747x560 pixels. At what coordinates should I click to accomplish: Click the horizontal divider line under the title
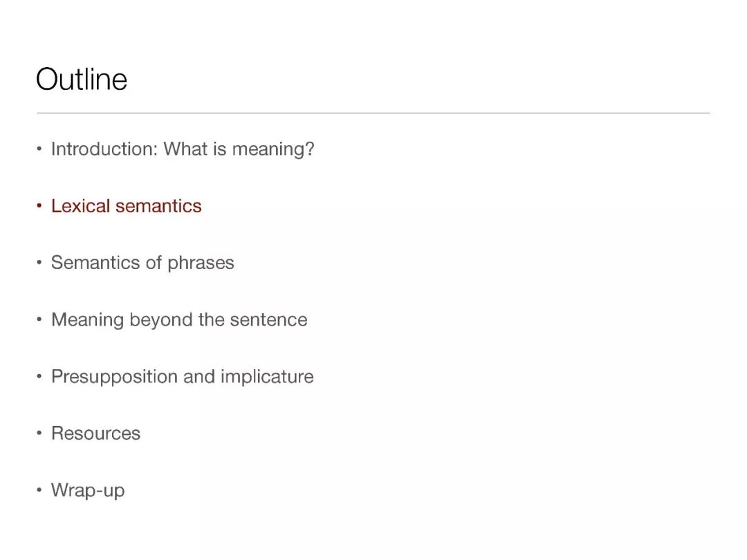[x=373, y=113]
